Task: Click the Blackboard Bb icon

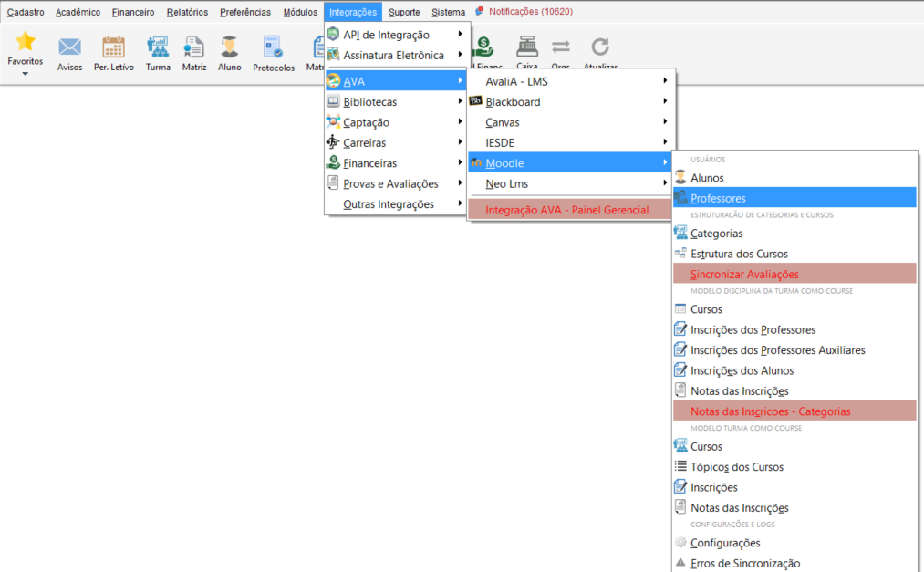Action: [475, 100]
